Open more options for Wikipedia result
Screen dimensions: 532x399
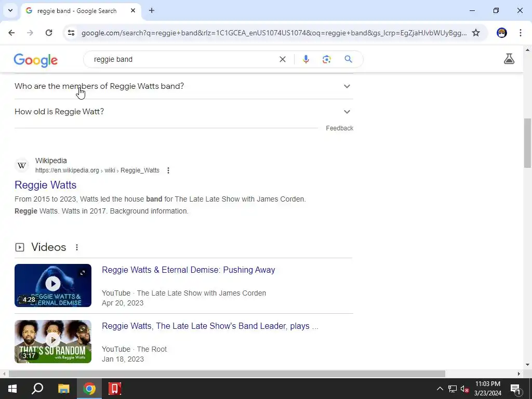tap(168, 170)
